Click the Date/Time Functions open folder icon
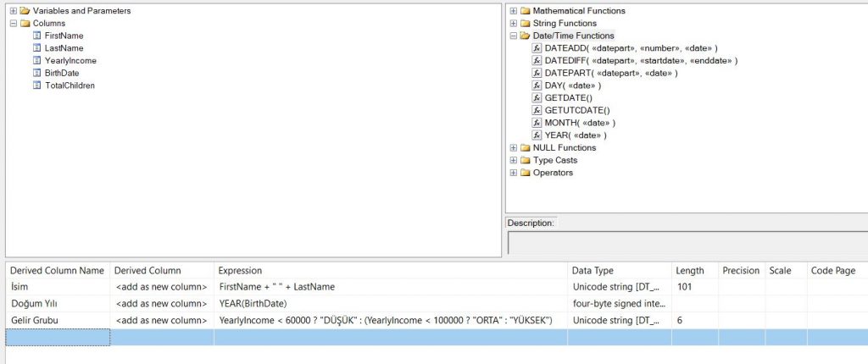 (x=525, y=36)
